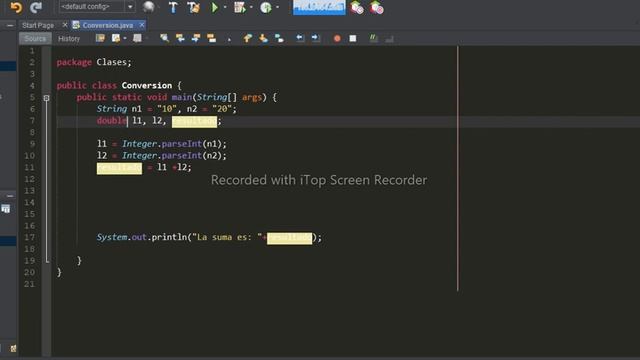Viewport: 640px width, 360px height.
Task: Click 'Integer.parseInt(n2)' on line 10
Action: [174, 156]
